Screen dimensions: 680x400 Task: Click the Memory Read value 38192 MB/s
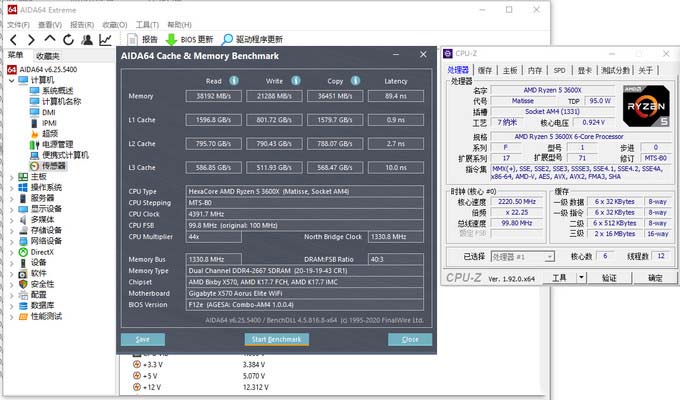point(213,96)
